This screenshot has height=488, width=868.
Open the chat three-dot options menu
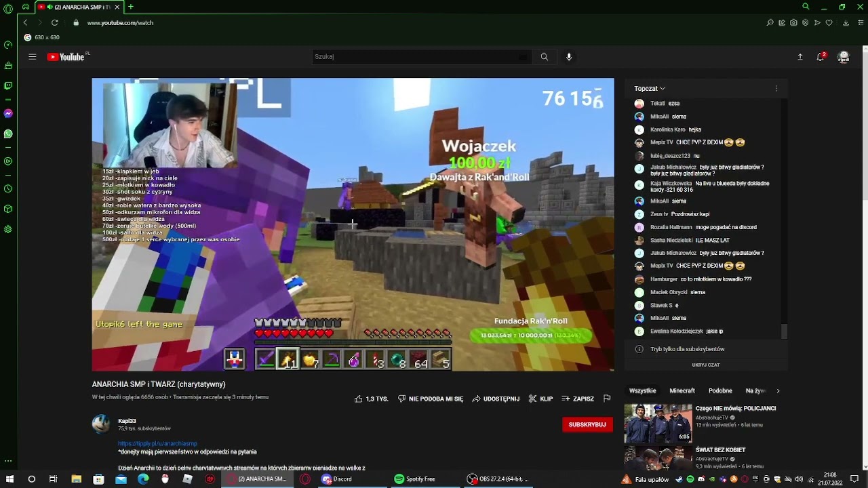[x=776, y=88]
